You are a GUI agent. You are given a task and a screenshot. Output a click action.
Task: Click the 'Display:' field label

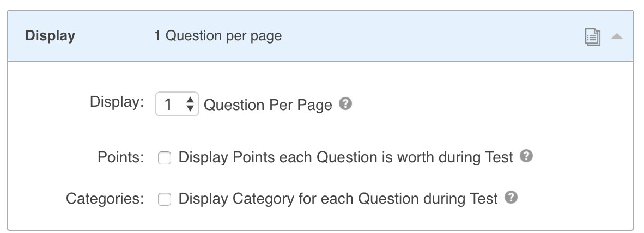(x=117, y=103)
